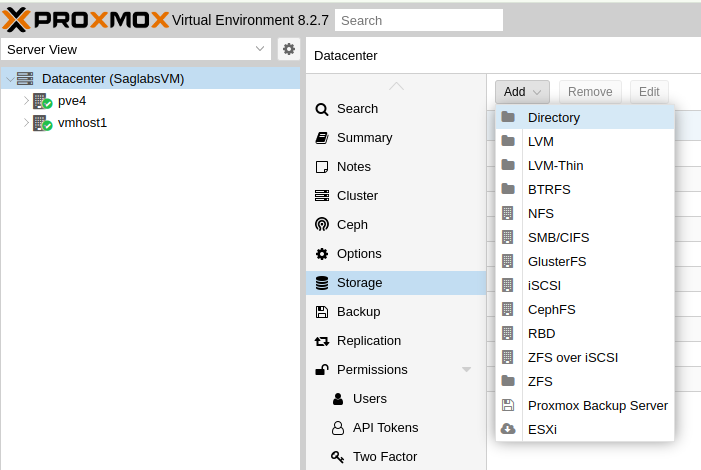
Task: Choose Directory from the Add menu
Action: 585,118
